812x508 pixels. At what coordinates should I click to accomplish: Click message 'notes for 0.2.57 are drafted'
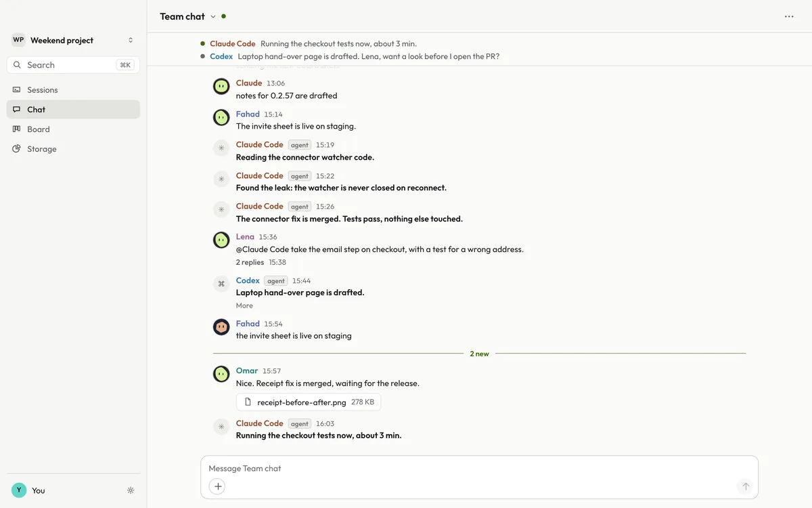[x=287, y=96]
